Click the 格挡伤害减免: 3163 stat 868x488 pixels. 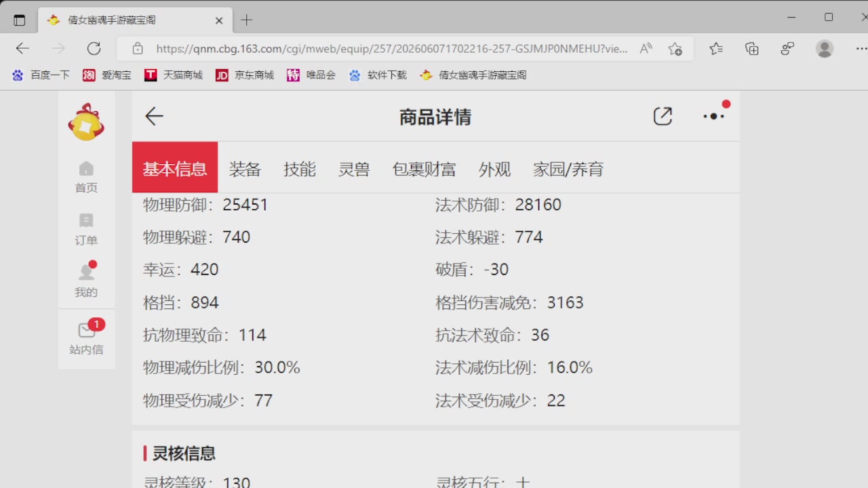coord(509,302)
